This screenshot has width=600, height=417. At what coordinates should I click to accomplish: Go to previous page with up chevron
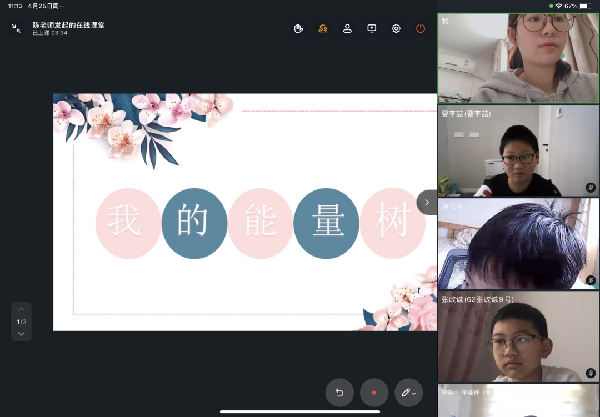[x=21, y=309]
